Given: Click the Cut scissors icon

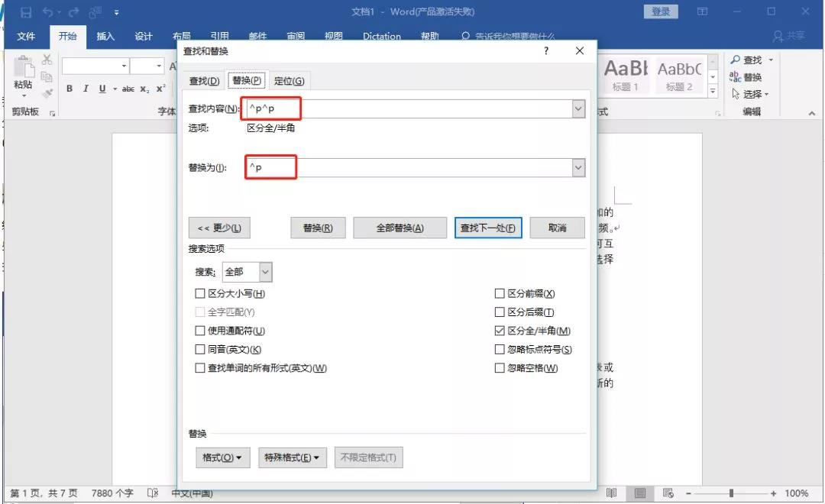Looking at the screenshot, I should click(x=47, y=60).
